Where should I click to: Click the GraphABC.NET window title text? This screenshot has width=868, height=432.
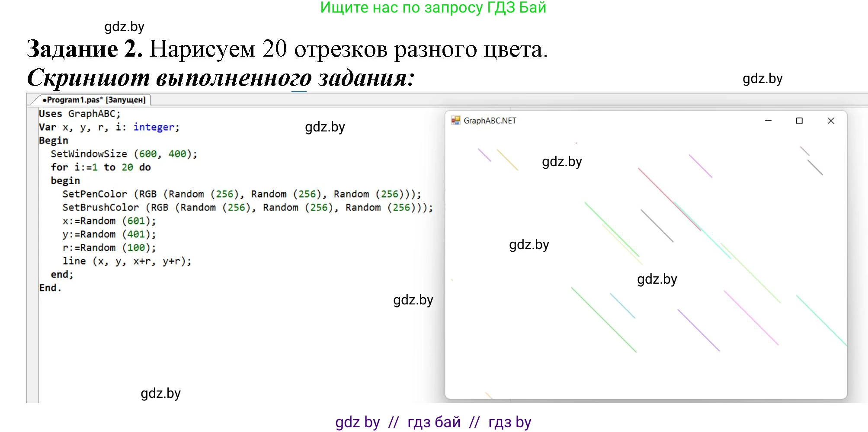490,121
